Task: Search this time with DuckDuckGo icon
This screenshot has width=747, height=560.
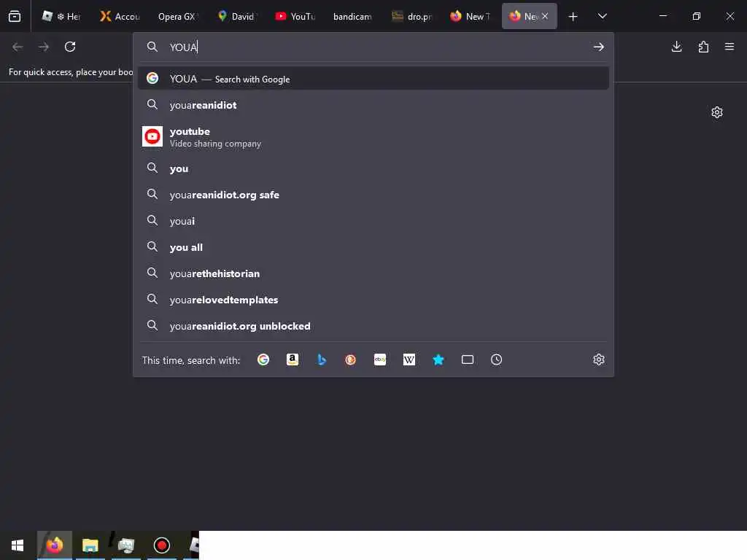Action: pyautogui.click(x=350, y=359)
